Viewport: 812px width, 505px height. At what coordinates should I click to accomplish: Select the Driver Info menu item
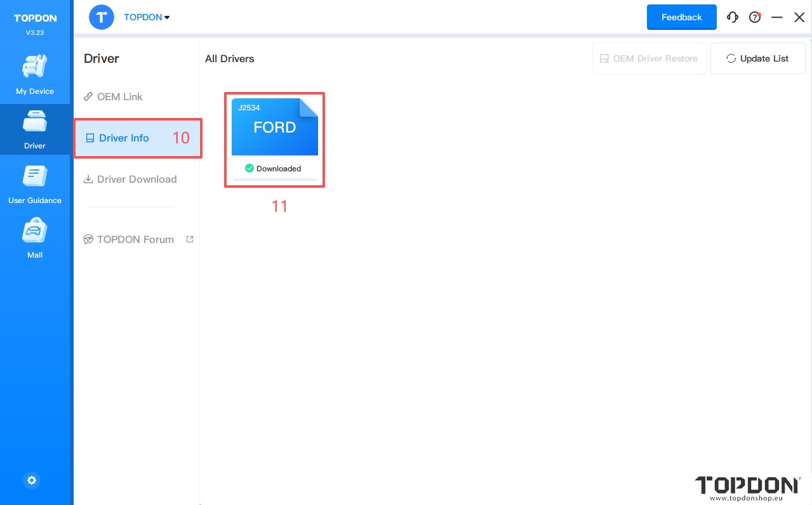pos(124,138)
